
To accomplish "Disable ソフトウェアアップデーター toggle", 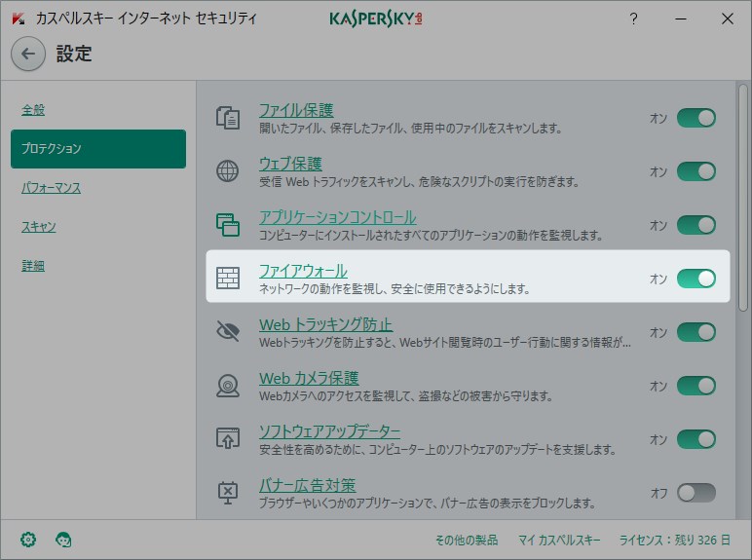I will [x=696, y=439].
